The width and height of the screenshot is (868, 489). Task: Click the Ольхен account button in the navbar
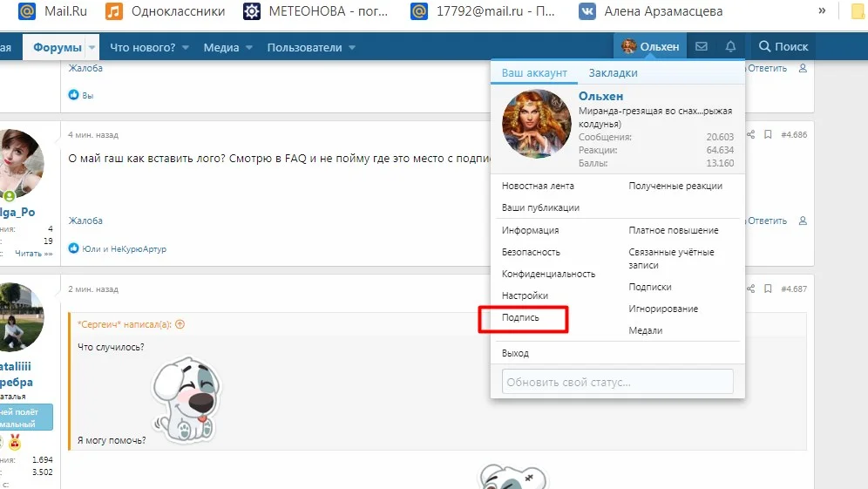click(650, 46)
